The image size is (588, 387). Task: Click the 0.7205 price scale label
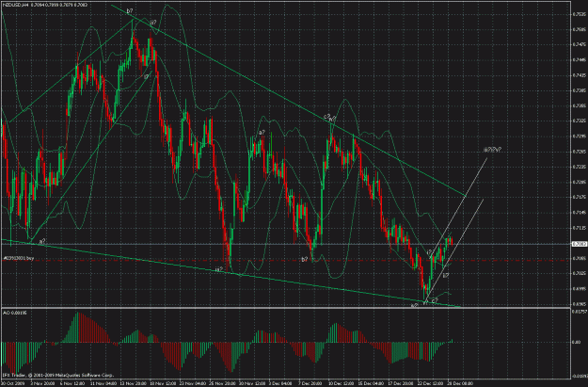[579, 182]
